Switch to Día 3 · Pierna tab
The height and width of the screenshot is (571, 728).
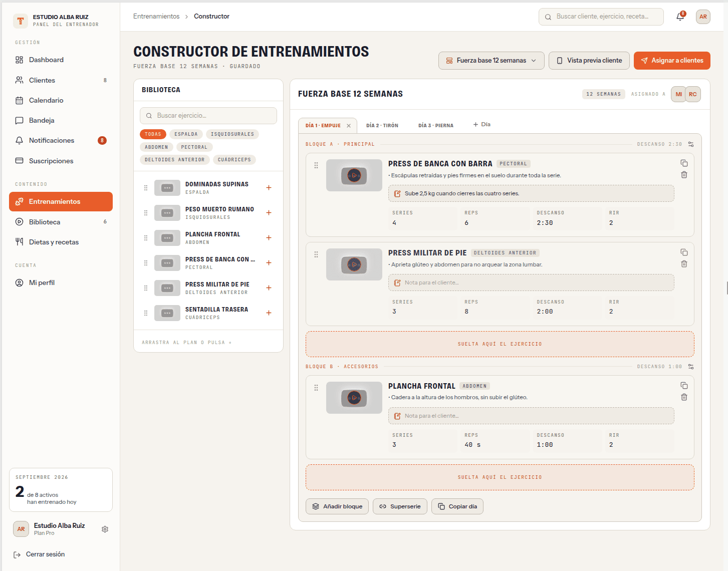pos(436,126)
